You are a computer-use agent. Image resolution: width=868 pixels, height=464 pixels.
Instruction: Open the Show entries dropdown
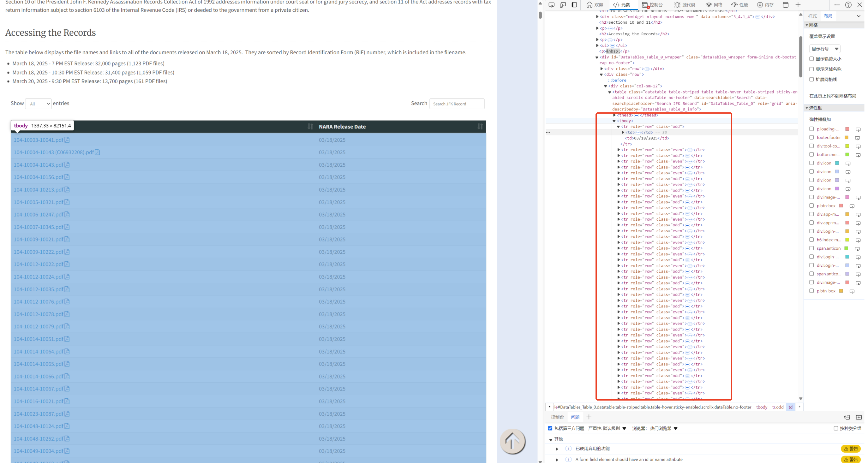click(x=39, y=104)
